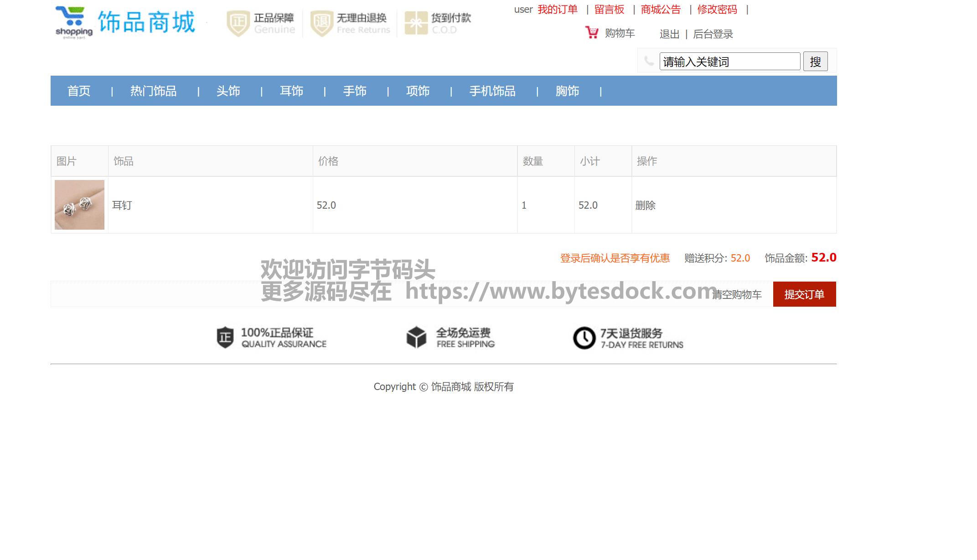Go to the 耳饰 category

[291, 91]
